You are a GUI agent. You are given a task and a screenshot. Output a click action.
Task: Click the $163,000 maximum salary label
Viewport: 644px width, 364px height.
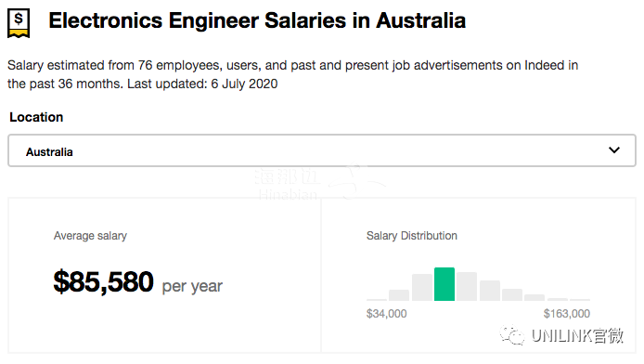[567, 314]
